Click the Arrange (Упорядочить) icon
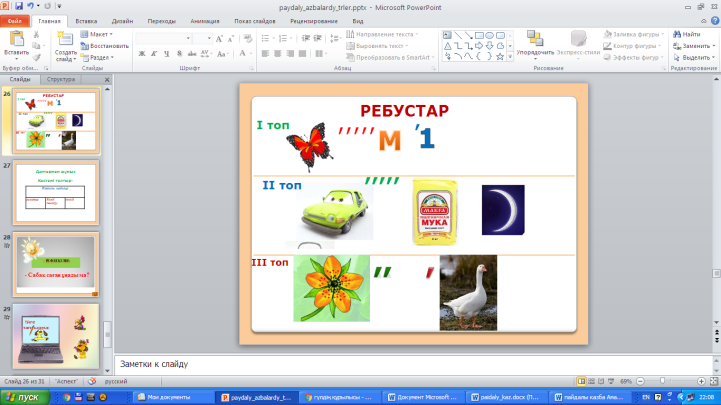The height and width of the screenshot is (405, 721). (x=535, y=39)
